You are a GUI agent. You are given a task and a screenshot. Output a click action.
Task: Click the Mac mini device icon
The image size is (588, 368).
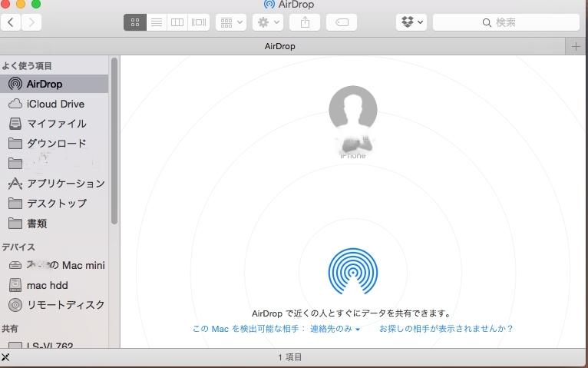point(15,265)
